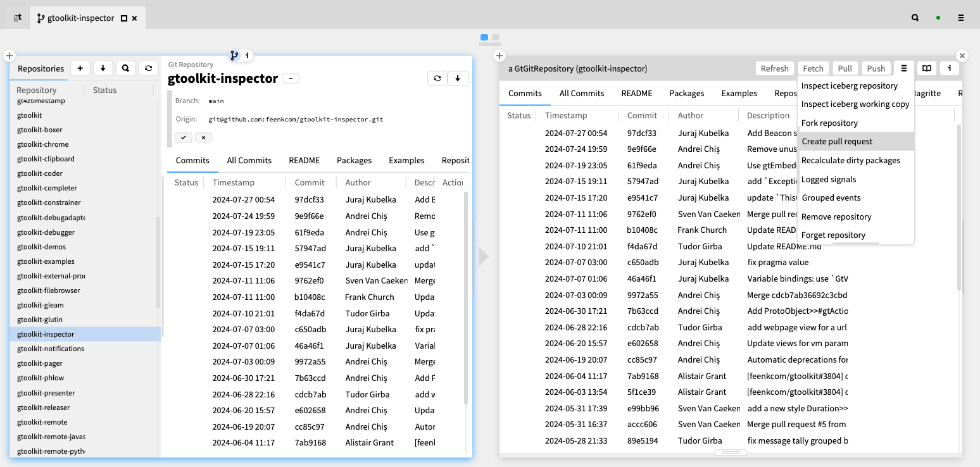Click the Timestamp column header in right pane
This screenshot has width=980, height=467.
[566, 115]
